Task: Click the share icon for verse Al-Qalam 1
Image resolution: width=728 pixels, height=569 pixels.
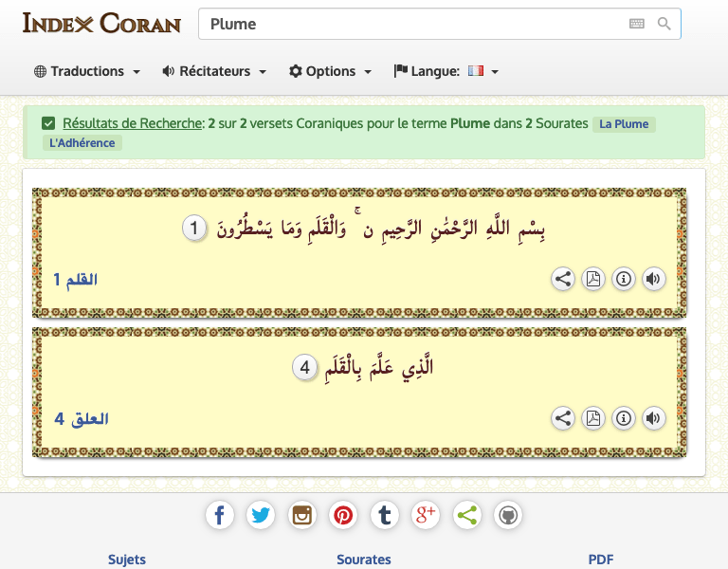Action: [563, 279]
